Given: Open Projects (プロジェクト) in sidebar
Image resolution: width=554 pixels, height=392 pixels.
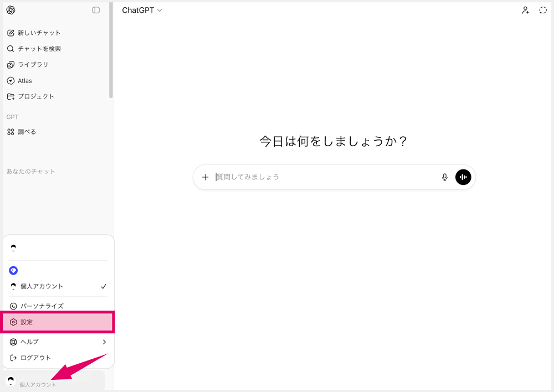Looking at the screenshot, I should tap(35, 96).
